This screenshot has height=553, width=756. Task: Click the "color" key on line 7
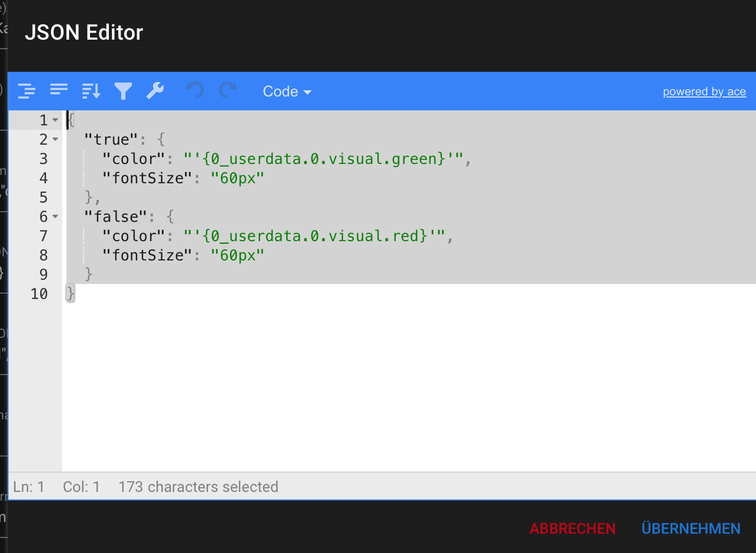pos(134,236)
